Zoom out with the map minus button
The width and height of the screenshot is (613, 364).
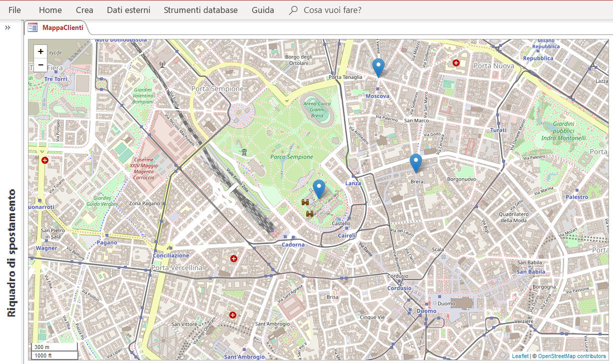40,65
